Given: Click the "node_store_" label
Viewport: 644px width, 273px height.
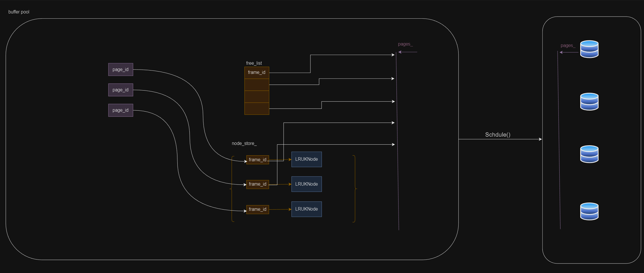Looking at the screenshot, I should [x=244, y=143].
